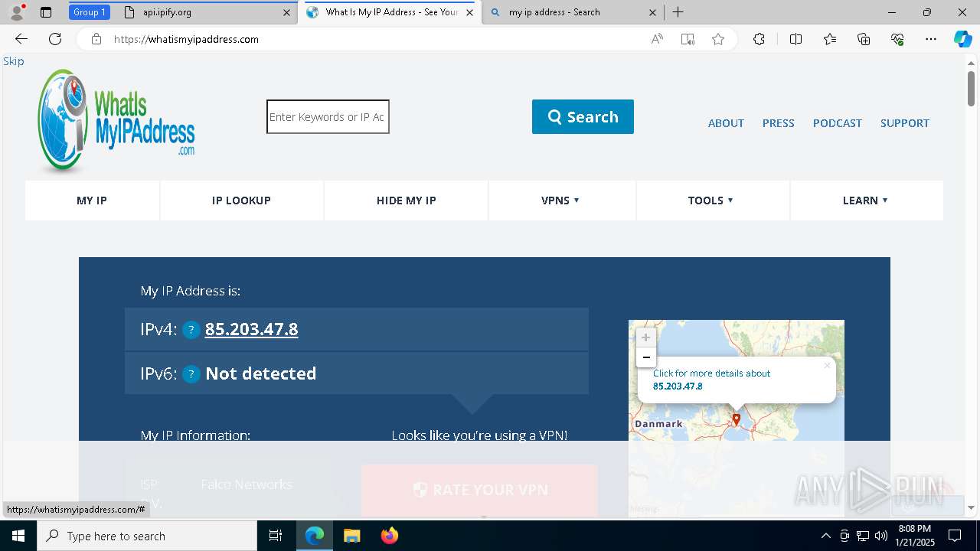View site information lock icon
This screenshot has height=551, width=980.
96,39
